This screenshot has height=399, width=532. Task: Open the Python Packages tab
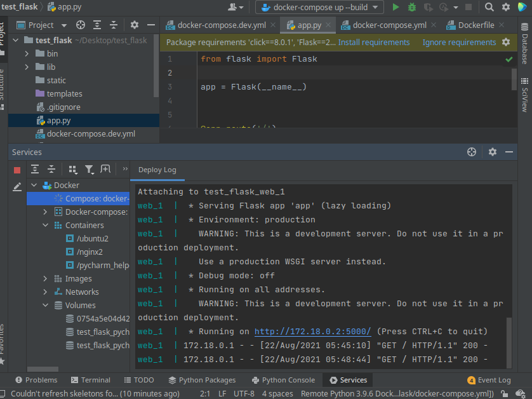pos(202,380)
